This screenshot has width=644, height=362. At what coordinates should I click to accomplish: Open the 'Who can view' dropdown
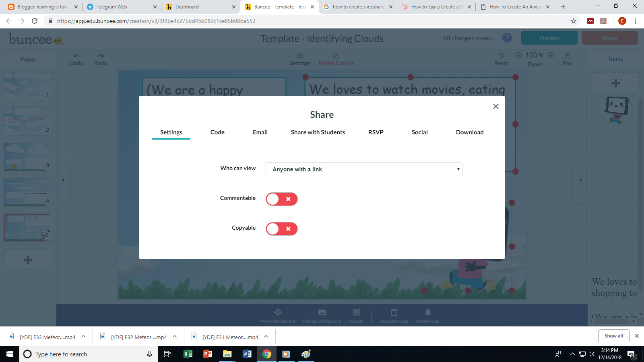pyautogui.click(x=363, y=169)
